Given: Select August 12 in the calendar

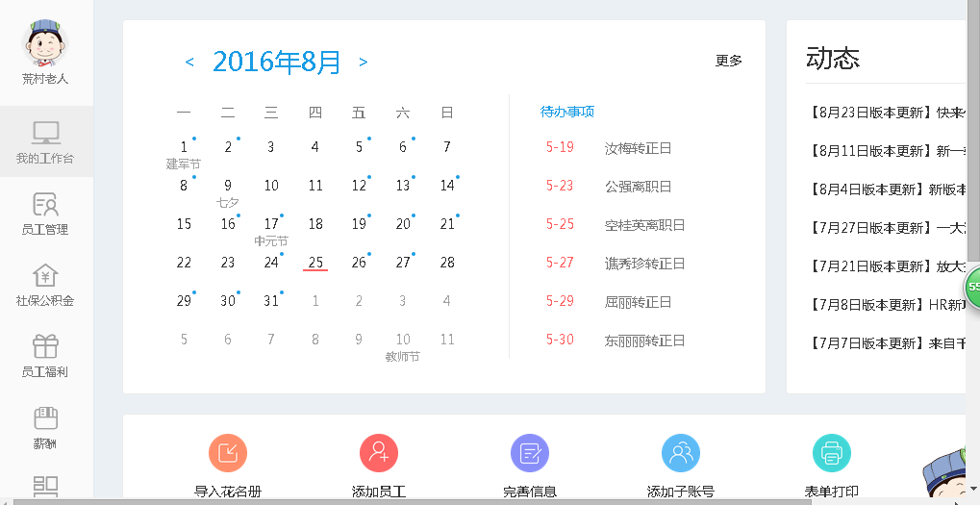Looking at the screenshot, I should pos(360,186).
